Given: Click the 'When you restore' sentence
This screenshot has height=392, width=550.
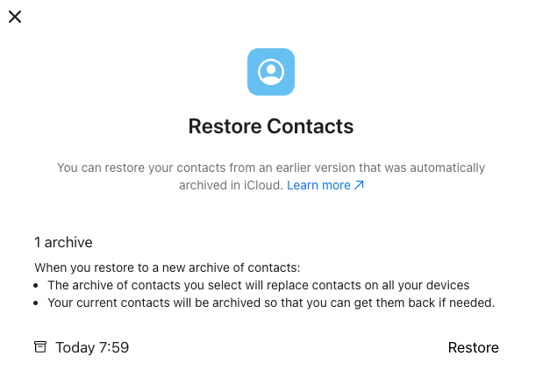Looking at the screenshot, I should [168, 267].
